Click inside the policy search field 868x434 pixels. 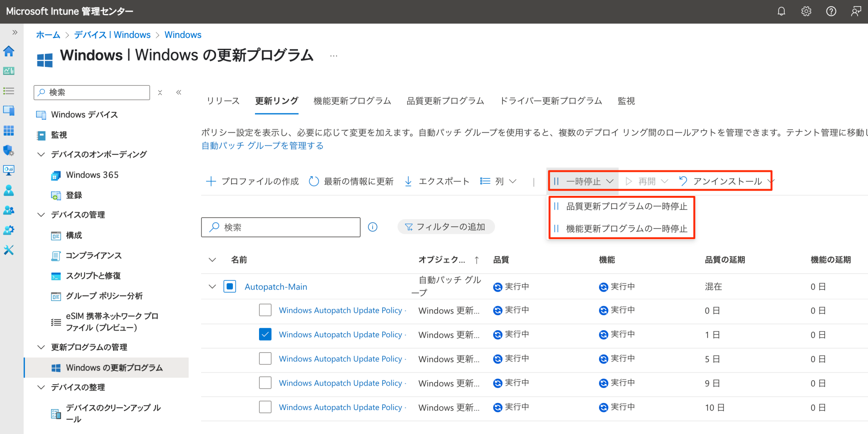(x=280, y=227)
